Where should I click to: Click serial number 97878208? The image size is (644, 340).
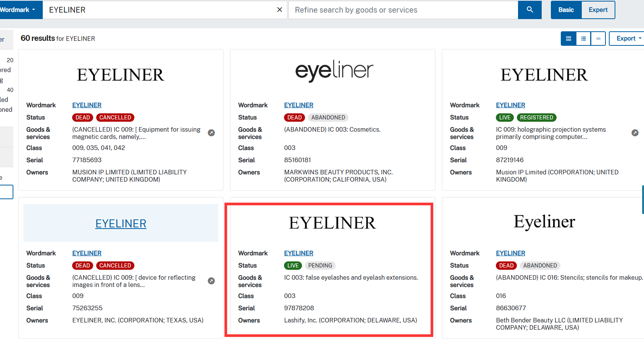point(299,308)
